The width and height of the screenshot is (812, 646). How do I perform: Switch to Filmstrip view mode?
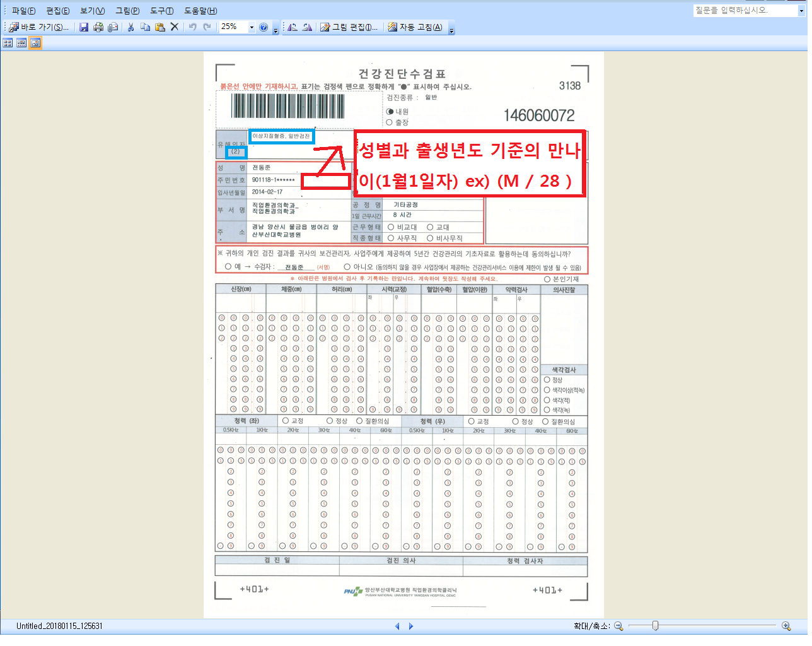[21, 43]
